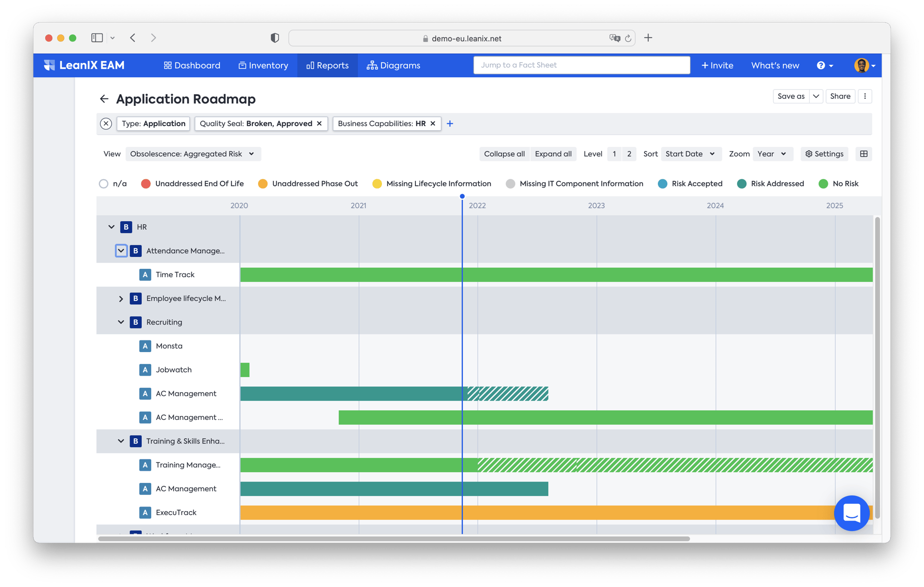Remove the Business Capabilities: HR filter

tap(432, 123)
